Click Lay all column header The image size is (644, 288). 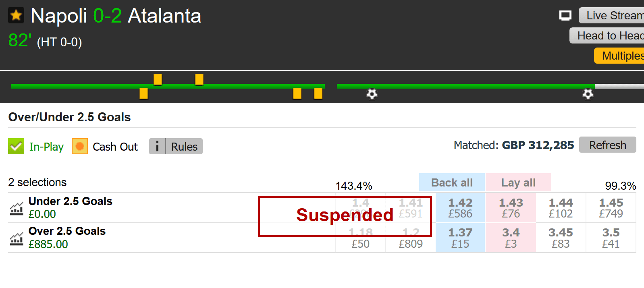coord(518,182)
